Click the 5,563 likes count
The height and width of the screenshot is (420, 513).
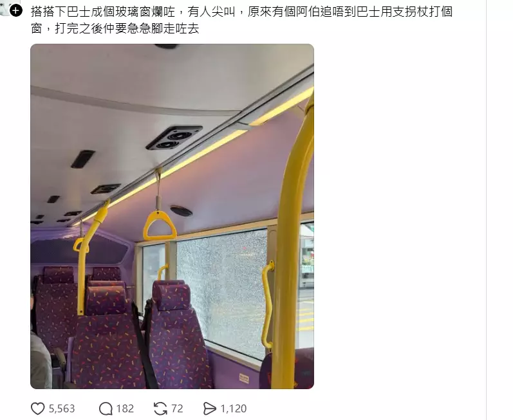(62, 408)
